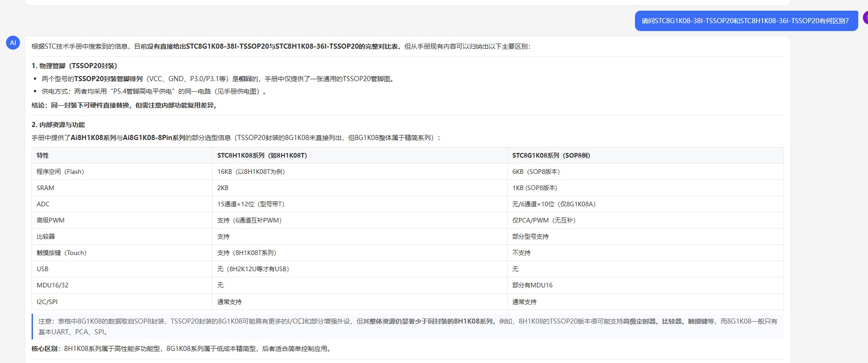Click the '仅PCA/PWM（无互补）' cell
Image resolution: width=868 pixels, height=363 pixels.
pyautogui.click(x=646, y=220)
